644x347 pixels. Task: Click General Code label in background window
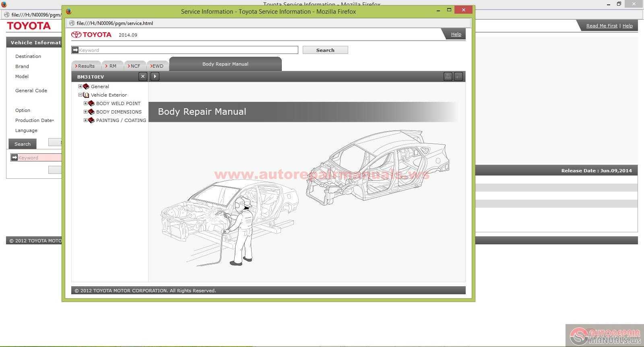[31, 91]
